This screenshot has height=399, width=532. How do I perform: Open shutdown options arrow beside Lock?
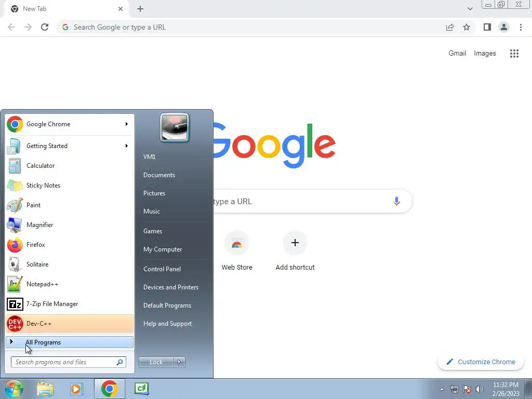point(179,362)
